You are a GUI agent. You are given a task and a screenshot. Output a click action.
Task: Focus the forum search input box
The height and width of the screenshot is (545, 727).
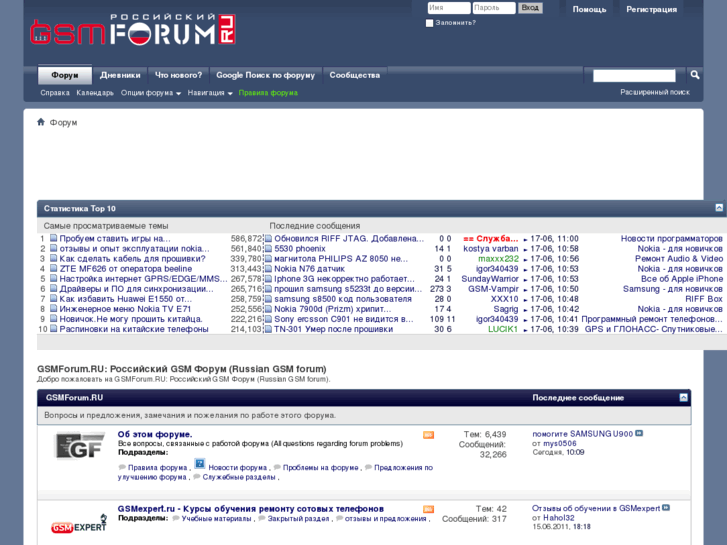tap(634, 76)
